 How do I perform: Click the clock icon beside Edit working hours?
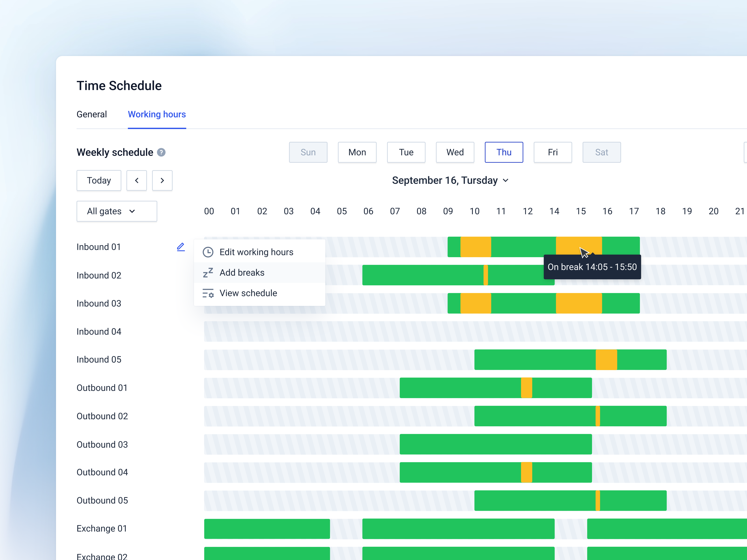[208, 252]
